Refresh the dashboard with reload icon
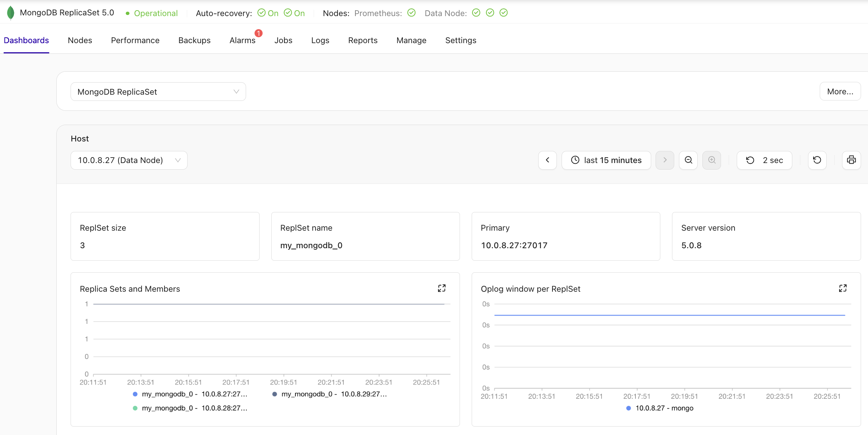This screenshot has height=435, width=868. click(817, 160)
